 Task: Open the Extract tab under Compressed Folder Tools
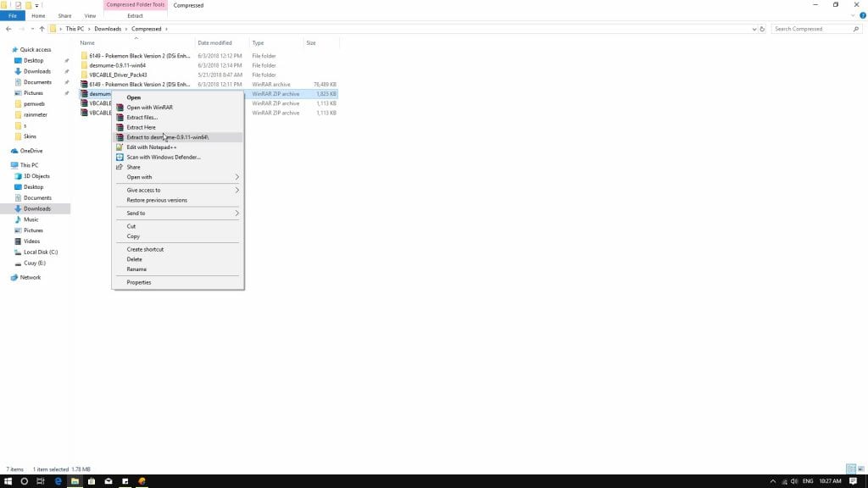[135, 16]
